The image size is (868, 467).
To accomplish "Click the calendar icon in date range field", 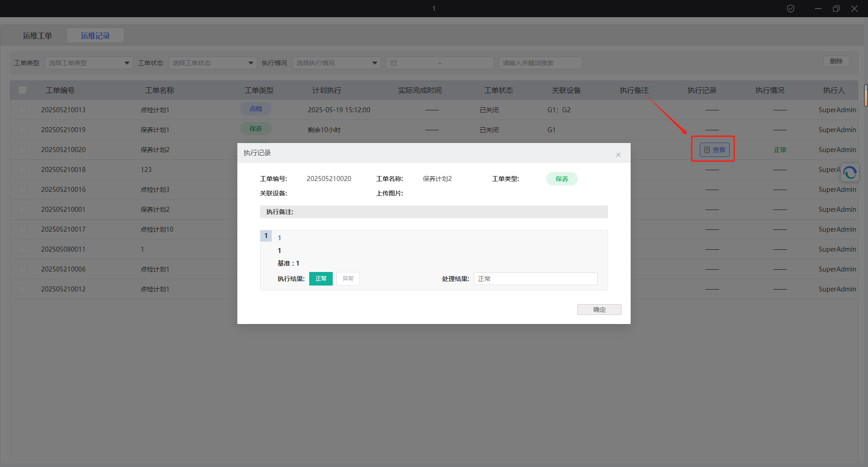I will pyautogui.click(x=394, y=63).
